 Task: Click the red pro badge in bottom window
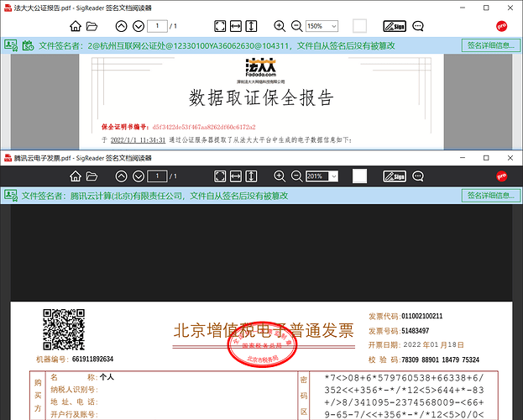coord(502,176)
